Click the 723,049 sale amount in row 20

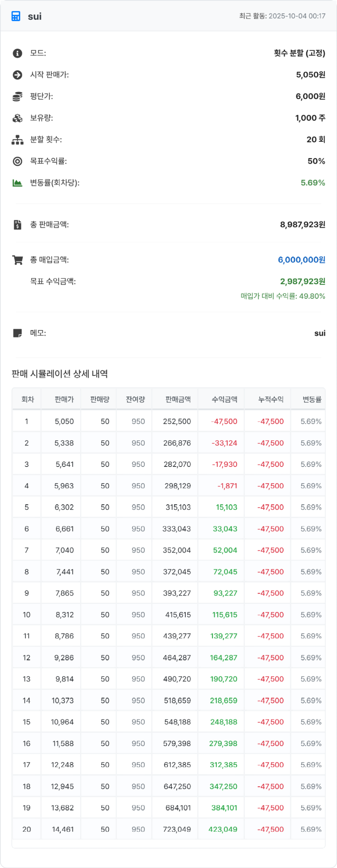(x=177, y=829)
